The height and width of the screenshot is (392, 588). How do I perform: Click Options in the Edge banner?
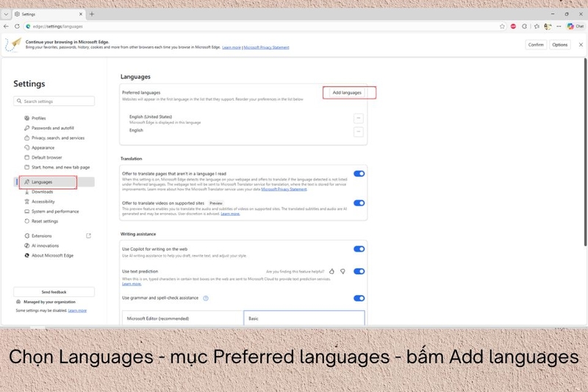559,45
